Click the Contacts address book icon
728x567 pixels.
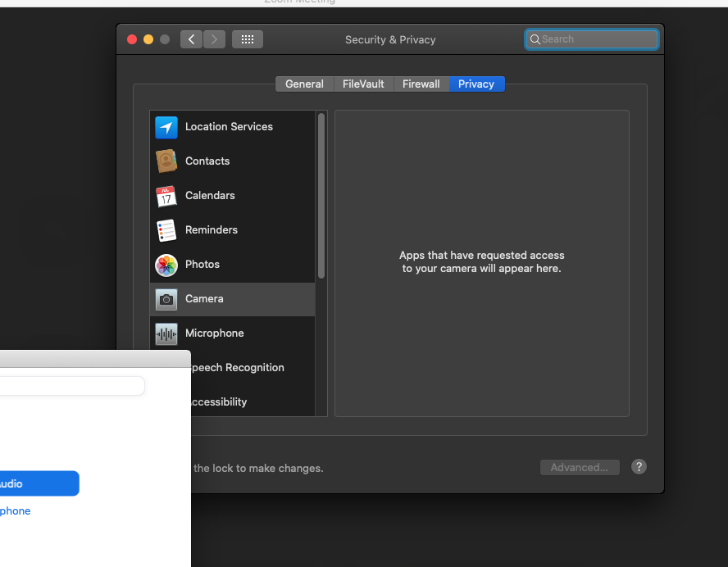tap(166, 161)
